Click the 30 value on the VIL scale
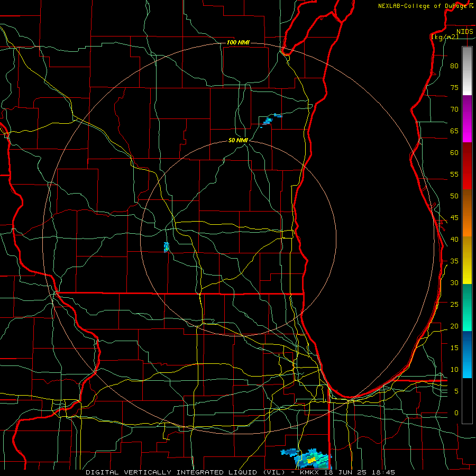This screenshot has width=476, height=476. point(454,283)
